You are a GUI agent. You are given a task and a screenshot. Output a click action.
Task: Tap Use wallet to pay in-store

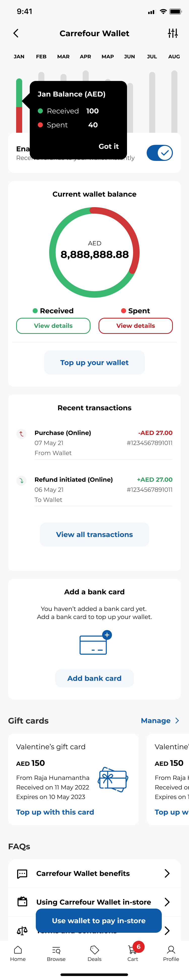(x=99, y=921)
